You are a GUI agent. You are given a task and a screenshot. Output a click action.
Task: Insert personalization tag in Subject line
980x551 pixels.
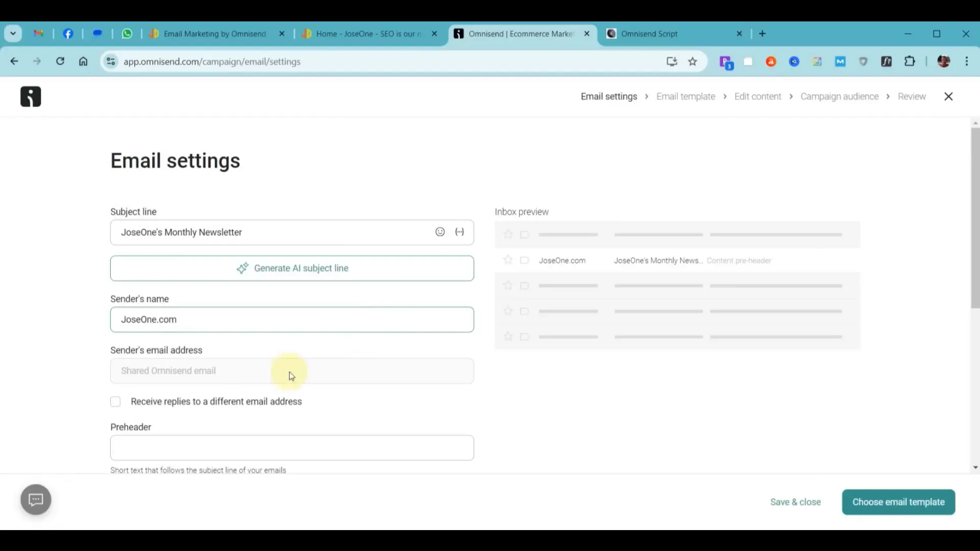[460, 232]
